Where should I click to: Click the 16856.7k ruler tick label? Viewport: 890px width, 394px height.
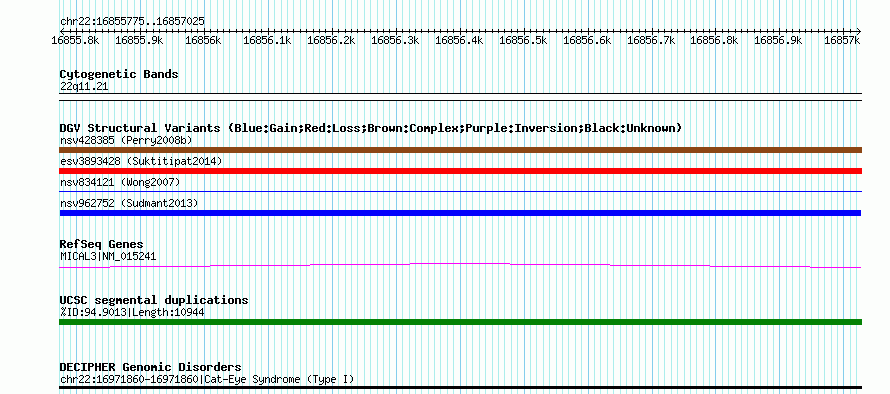[652, 40]
